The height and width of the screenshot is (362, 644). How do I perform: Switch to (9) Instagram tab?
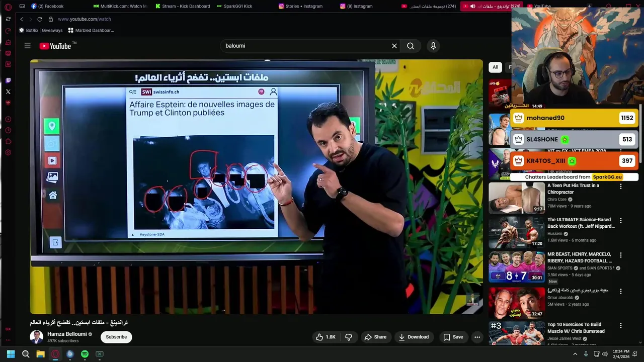coord(357,6)
